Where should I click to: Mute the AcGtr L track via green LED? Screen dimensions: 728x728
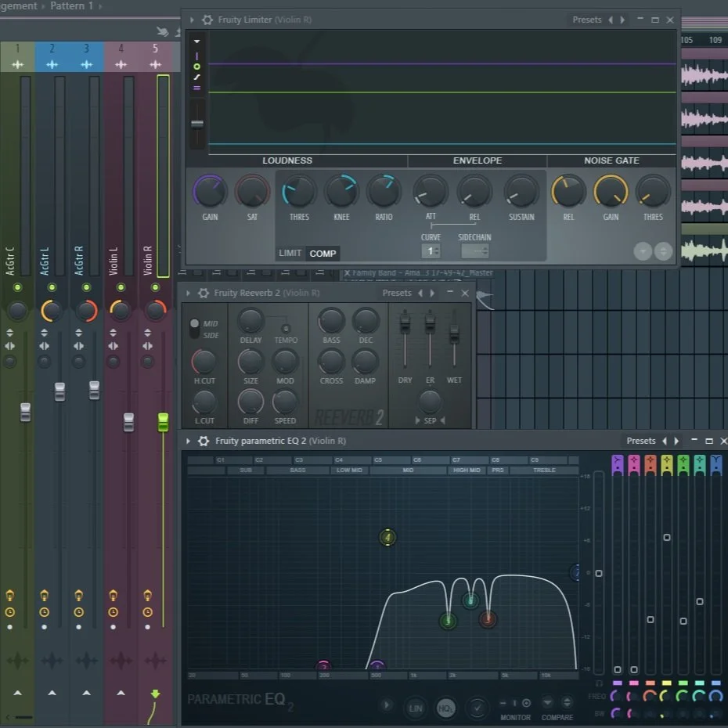tap(52, 287)
